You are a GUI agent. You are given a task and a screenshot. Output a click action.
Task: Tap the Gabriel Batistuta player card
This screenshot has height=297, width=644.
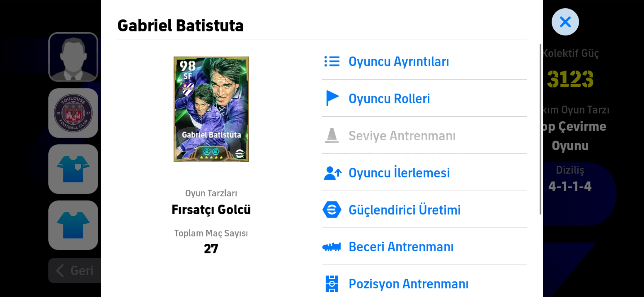211,109
